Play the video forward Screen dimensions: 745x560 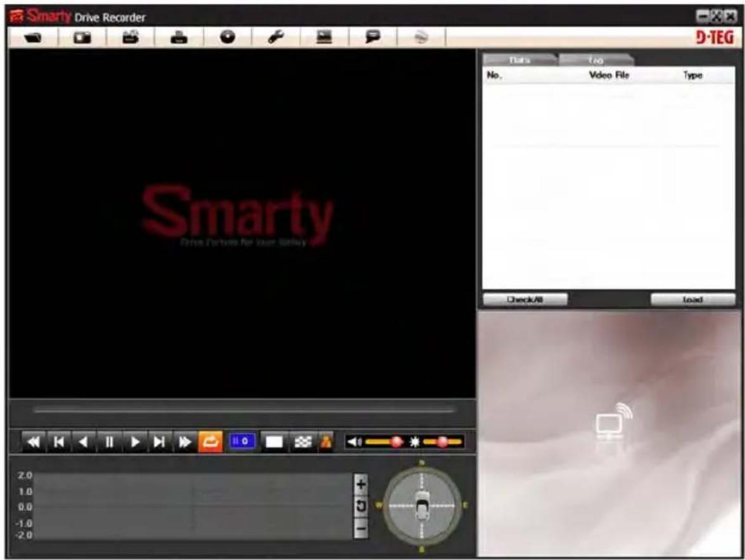(134, 442)
